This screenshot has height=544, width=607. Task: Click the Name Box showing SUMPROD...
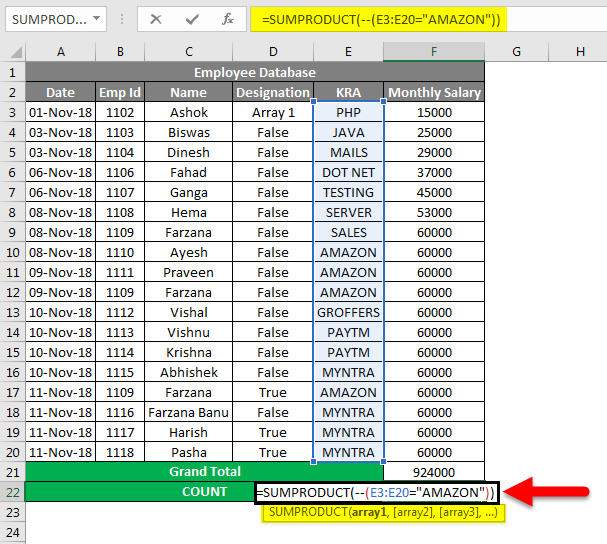tap(56, 19)
